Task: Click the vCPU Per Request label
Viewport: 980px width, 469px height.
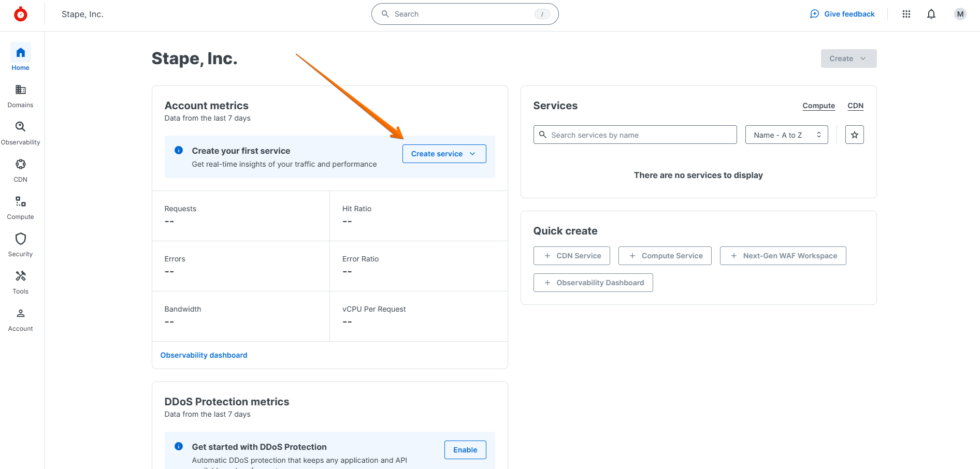Action: coord(373,309)
